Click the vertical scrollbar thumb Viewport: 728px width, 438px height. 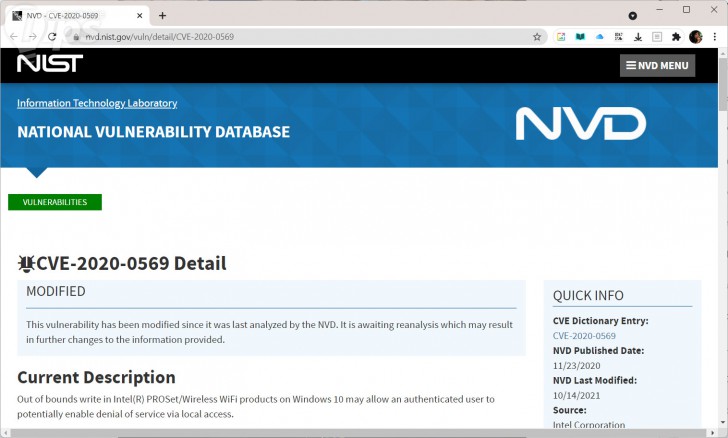[x=723, y=84]
